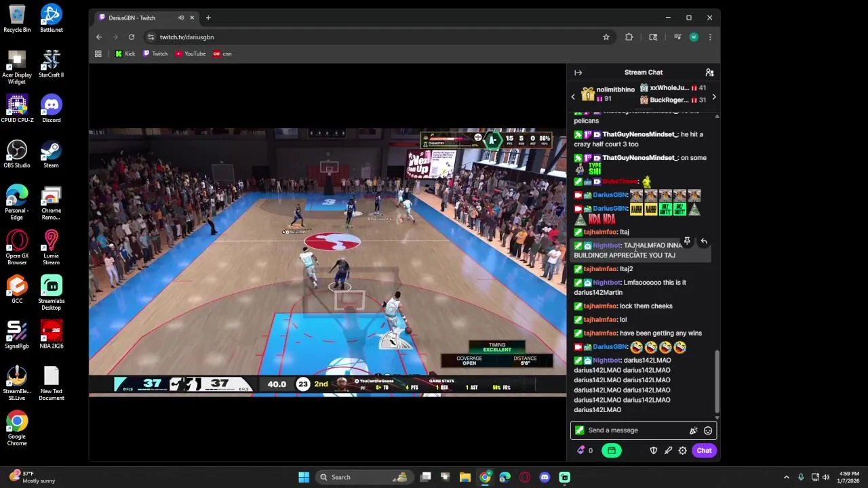Image resolution: width=868 pixels, height=488 pixels.
Task: Click Nightbot username on 'Lmfaoooooo' message
Action: [x=606, y=283]
